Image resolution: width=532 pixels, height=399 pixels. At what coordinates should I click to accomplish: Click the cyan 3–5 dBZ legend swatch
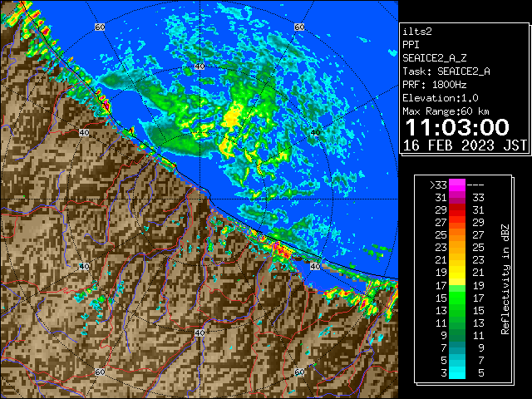[x=457, y=373]
